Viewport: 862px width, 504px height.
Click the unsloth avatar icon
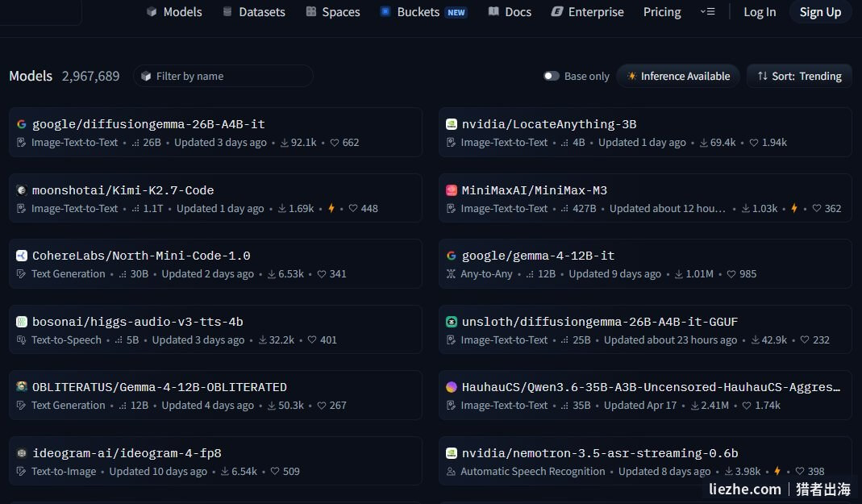[452, 322]
